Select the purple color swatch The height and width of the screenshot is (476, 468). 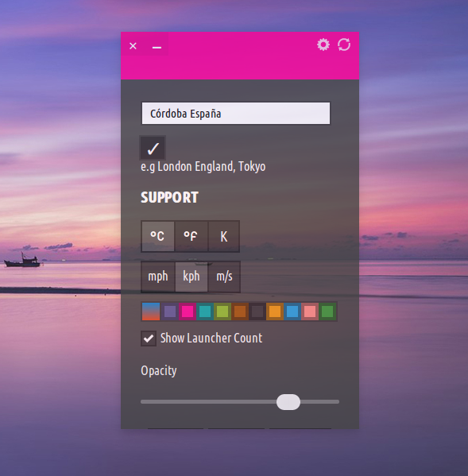170,312
